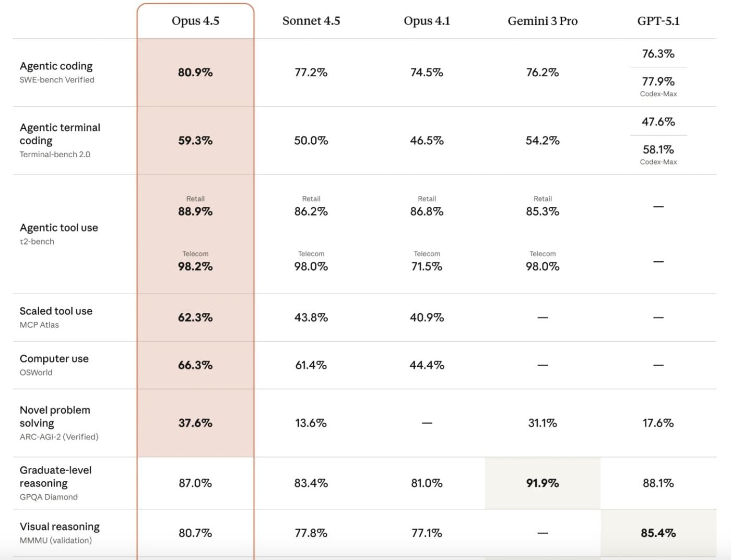Select Opus 4.5's 98.2% Telecom score
This screenshot has width=731, height=560.
pos(195,266)
